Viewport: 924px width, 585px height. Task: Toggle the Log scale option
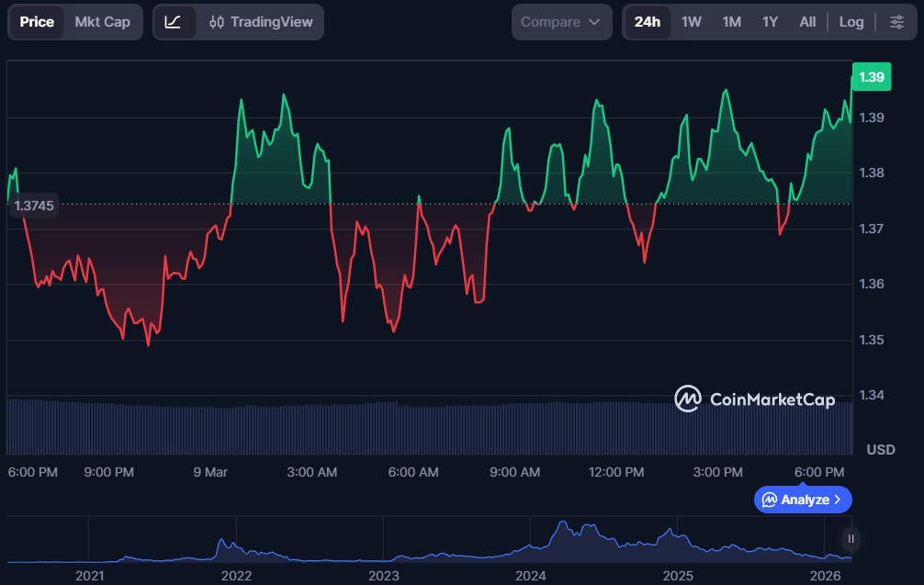click(x=851, y=22)
